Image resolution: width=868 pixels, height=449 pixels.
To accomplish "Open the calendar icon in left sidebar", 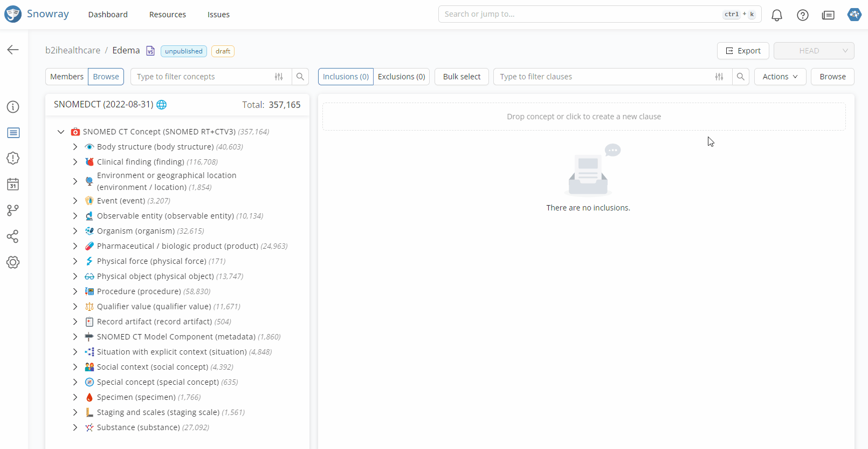I will (x=13, y=185).
